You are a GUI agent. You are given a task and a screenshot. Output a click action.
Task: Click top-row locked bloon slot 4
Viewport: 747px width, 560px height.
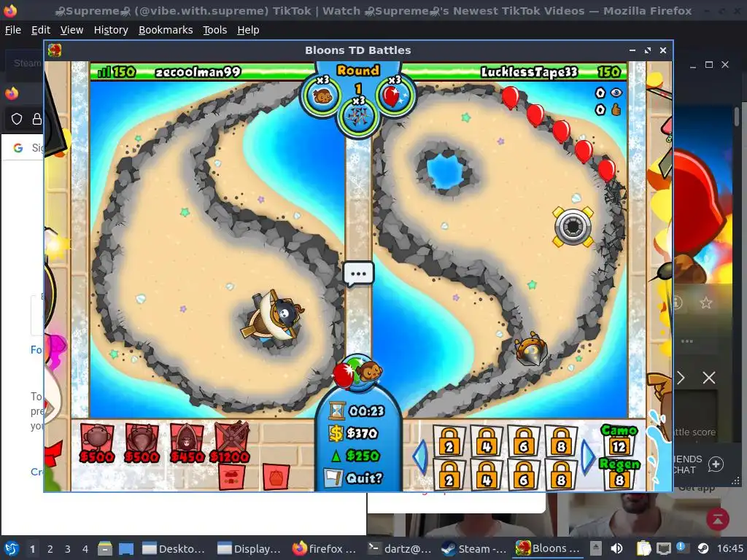coord(487,441)
